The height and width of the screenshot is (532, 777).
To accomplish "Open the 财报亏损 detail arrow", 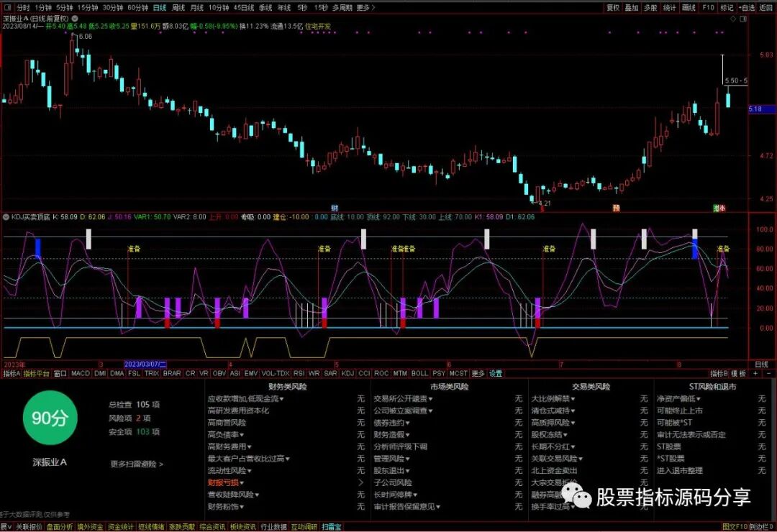I will 360,482.
